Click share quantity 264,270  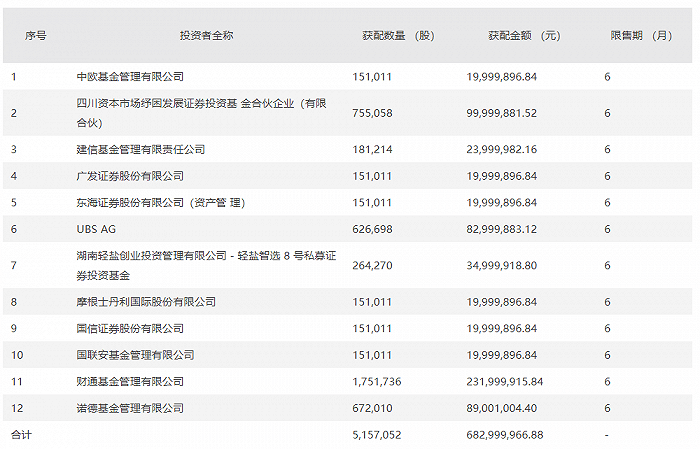point(372,266)
